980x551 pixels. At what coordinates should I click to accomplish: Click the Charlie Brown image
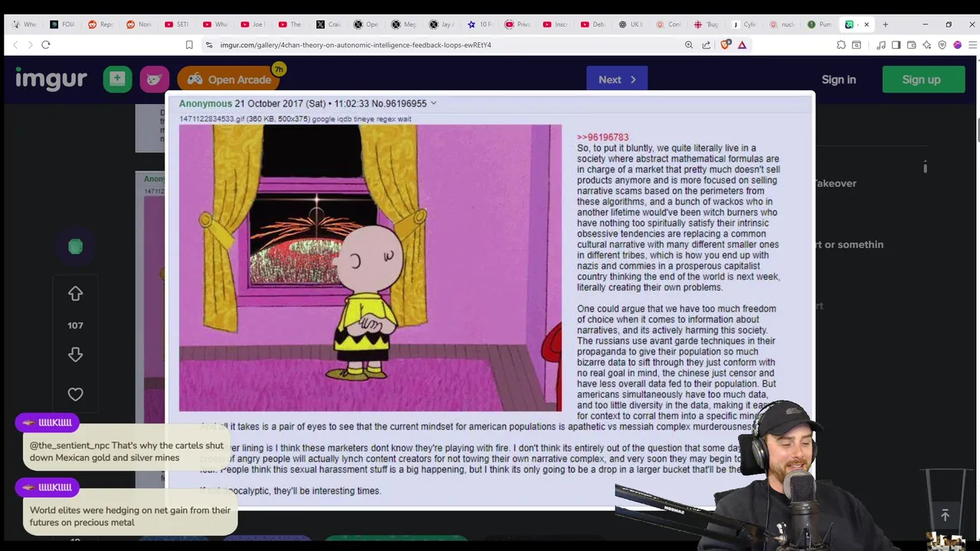click(x=370, y=268)
